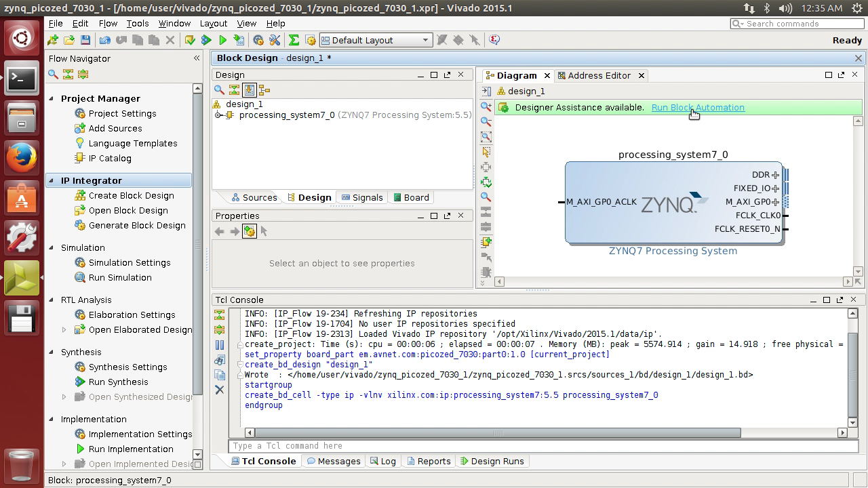Collapse the IP Integrator section
The width and height of the screenshot is (868, 488).
[52, 180]
